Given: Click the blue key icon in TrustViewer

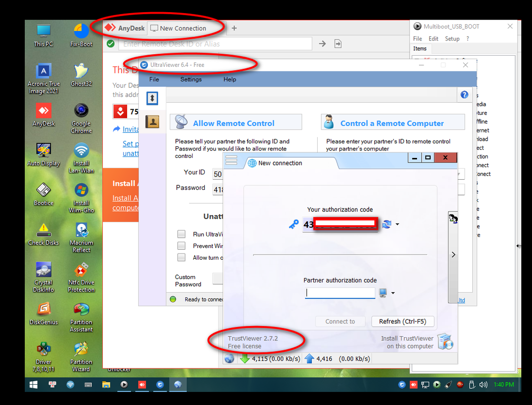Looking at the screenshot, I should (293, 224).
